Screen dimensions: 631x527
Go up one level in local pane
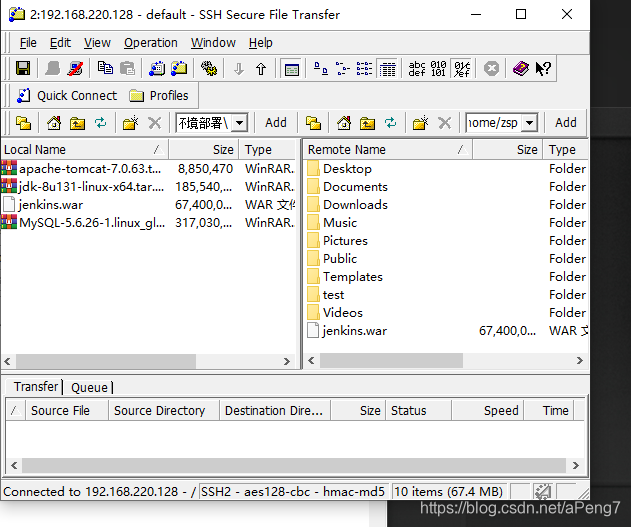point(77,123)
